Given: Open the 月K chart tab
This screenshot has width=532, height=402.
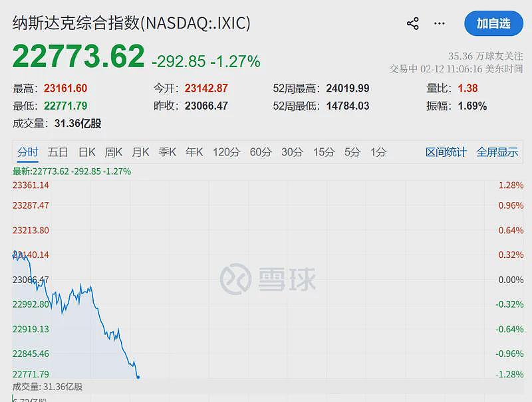Looking at the screenshot, I should [140, 152].
